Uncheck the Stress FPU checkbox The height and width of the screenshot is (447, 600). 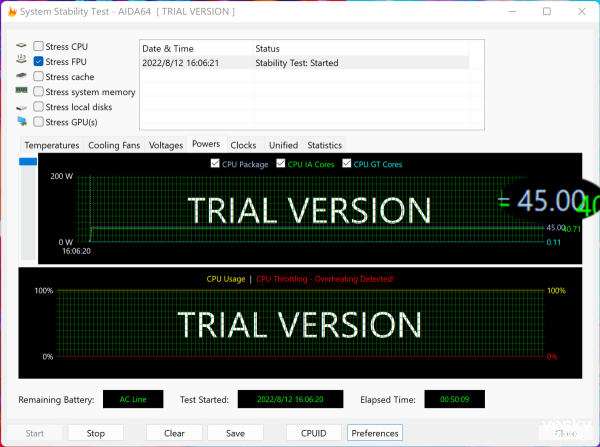pos(38,61)
